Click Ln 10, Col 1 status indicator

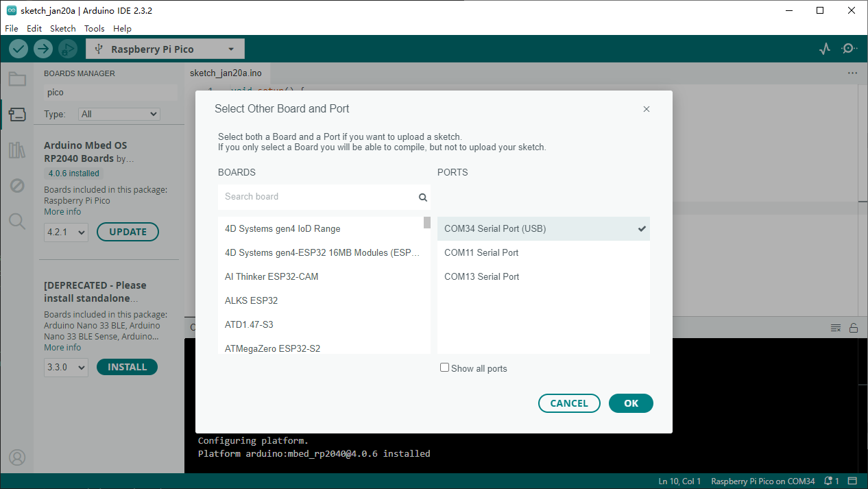tap(679, 481)
